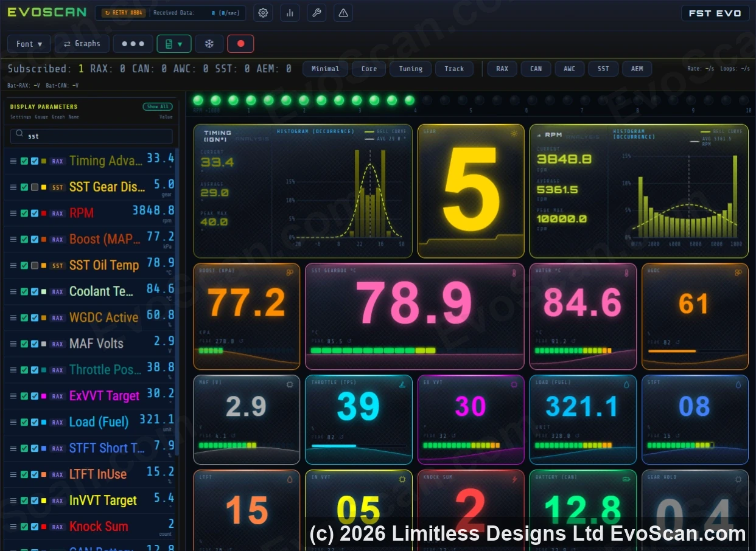Toggle the blue graph checkbox for RPM
Viewport: 756px width, 551px height.
tap(35, 213)
